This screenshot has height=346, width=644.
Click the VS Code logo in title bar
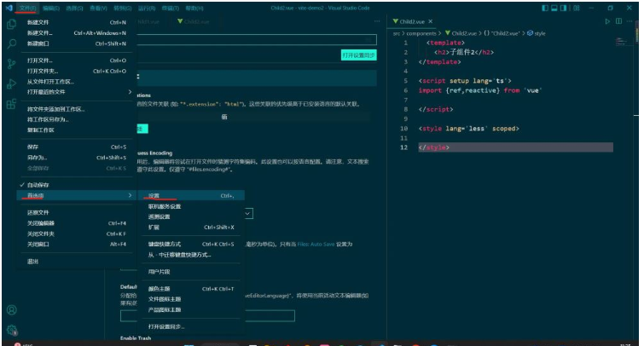point(9,8)
